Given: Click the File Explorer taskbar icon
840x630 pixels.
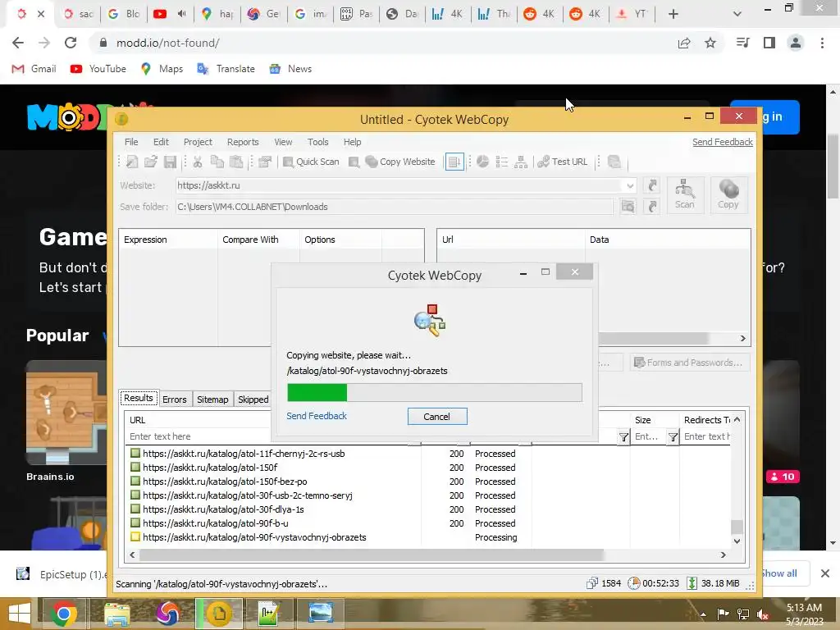Looking at the screenshot, I should pyautogui.click(x=116, y=614).
